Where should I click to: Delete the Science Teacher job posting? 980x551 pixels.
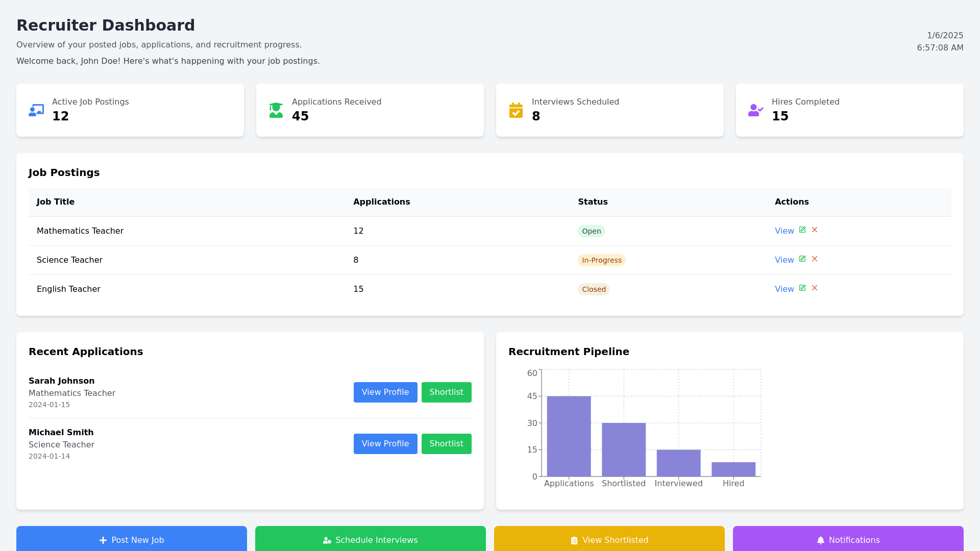(815, 259)
